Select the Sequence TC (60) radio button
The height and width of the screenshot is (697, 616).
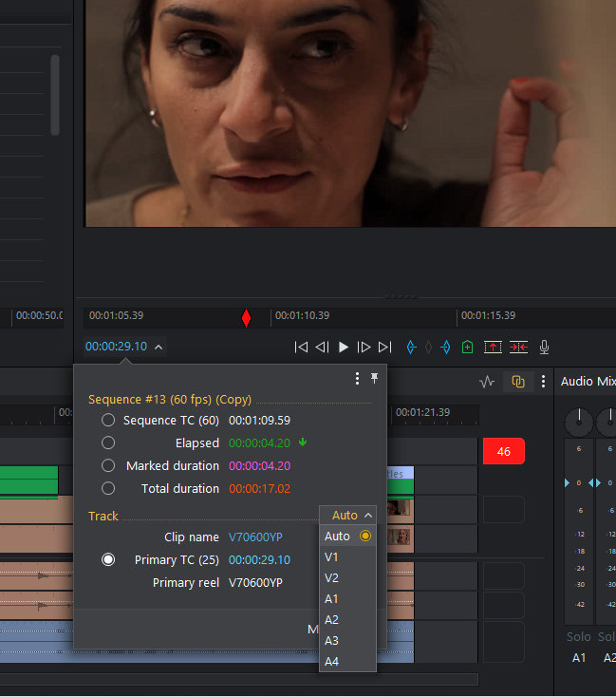coord(108,420)
